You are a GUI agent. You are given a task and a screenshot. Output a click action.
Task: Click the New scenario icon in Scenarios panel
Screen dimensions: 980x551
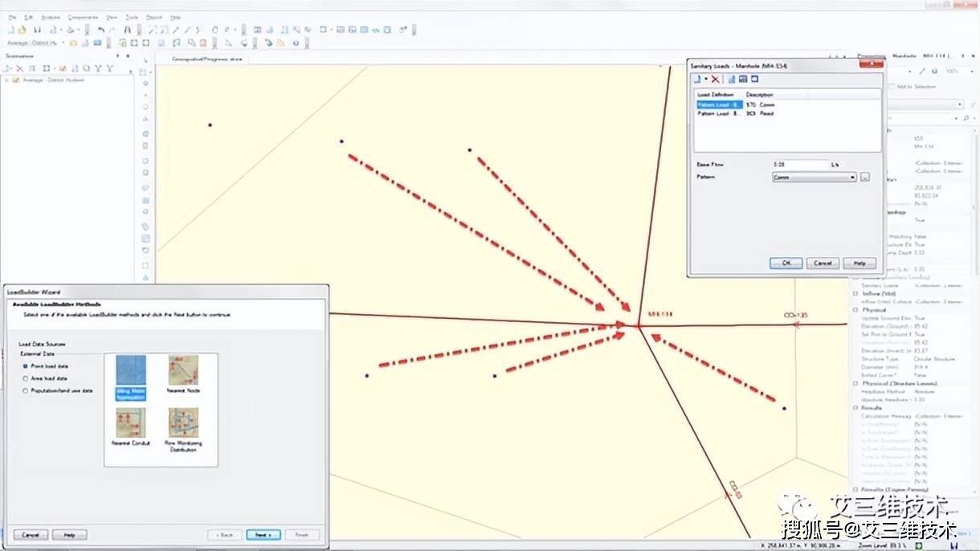[8, 68]
